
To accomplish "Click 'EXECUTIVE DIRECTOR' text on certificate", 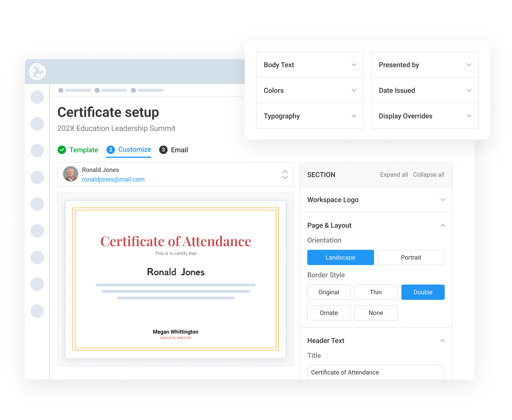I will [176, 338].
